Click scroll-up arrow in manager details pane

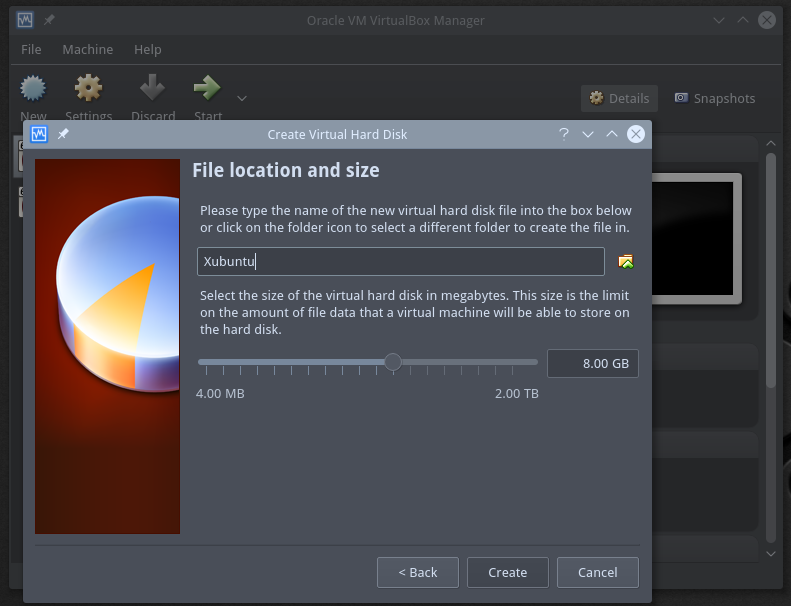point(771,143)
